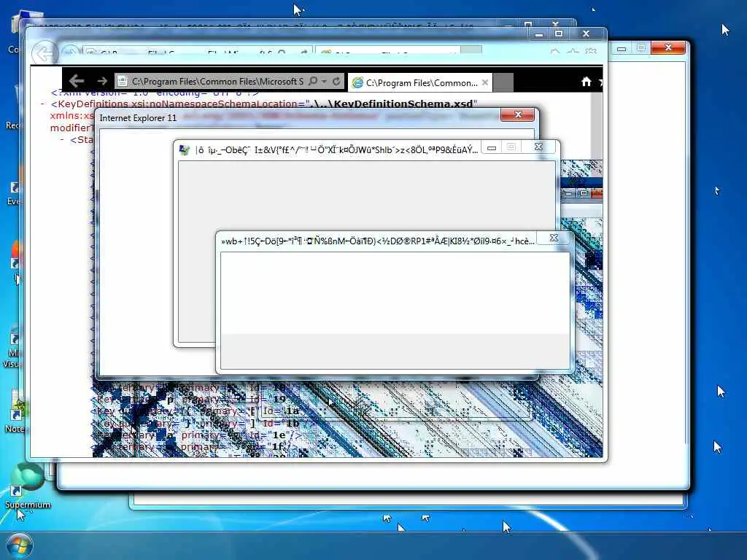The width and height of the screenshot is (747, 560).
Task: Select the Supermium desktop shortcut
Action: (27, 485)
